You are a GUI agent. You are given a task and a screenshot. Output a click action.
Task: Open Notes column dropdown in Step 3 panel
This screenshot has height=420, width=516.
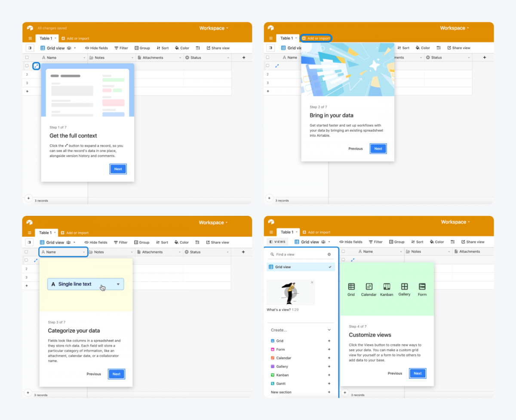[x=132, y=252]
